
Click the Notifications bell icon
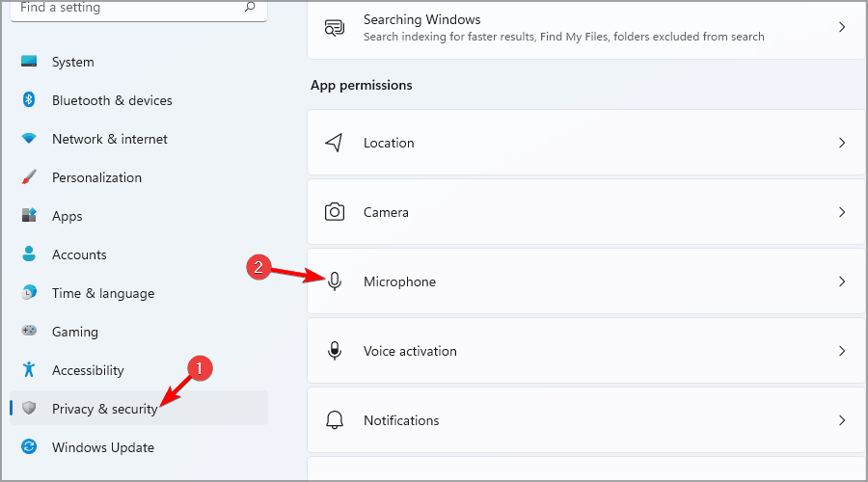point(335,420)
